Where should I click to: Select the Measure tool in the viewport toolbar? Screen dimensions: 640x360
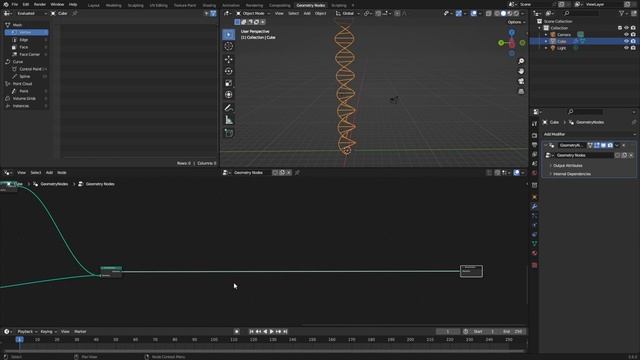tap(229, 120)
